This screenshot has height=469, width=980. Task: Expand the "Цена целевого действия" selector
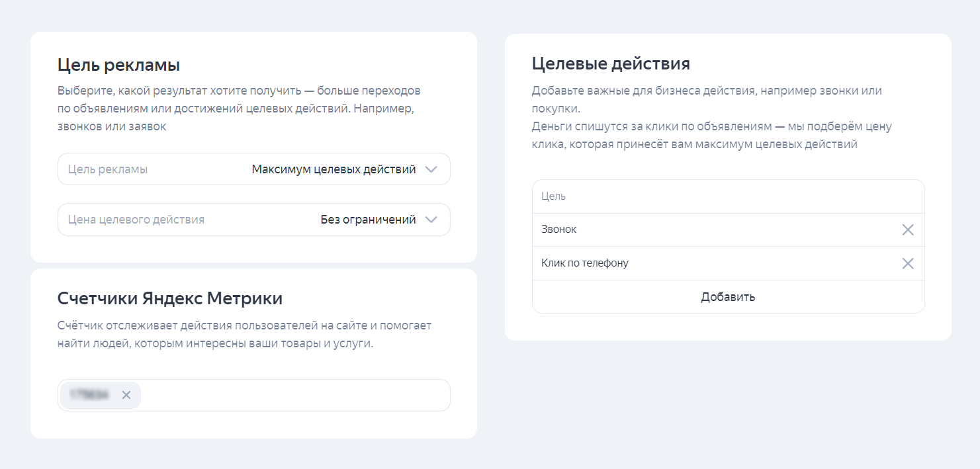point(253,219)
